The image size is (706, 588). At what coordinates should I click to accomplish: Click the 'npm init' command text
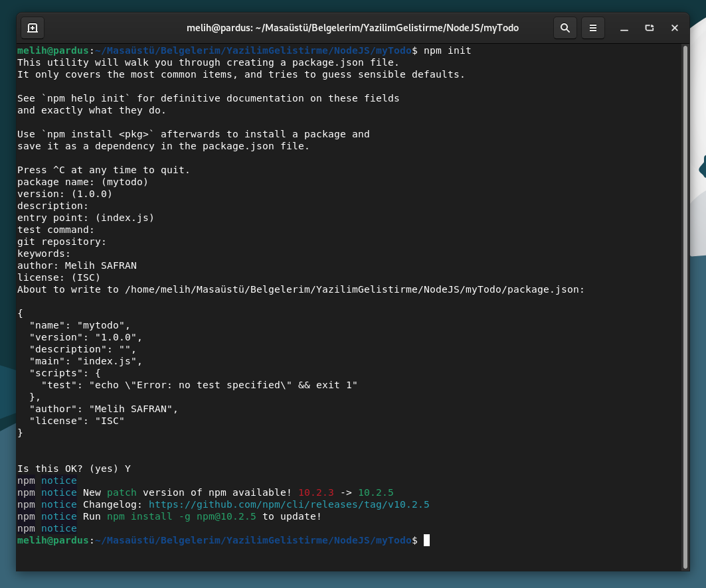coord(448,50)
